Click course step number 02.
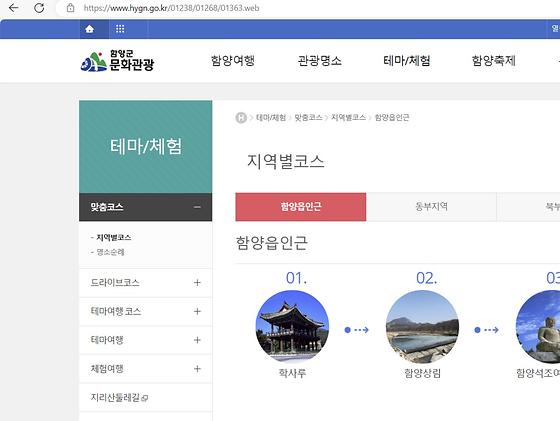Viewport: 560px width, 421px height. tap(426, 278)
